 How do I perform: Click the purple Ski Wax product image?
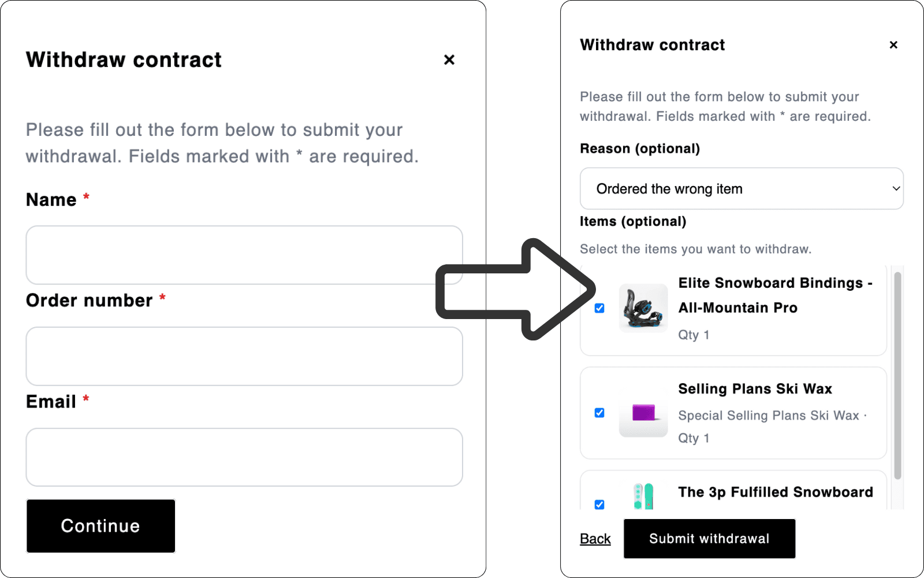(643, 413)
